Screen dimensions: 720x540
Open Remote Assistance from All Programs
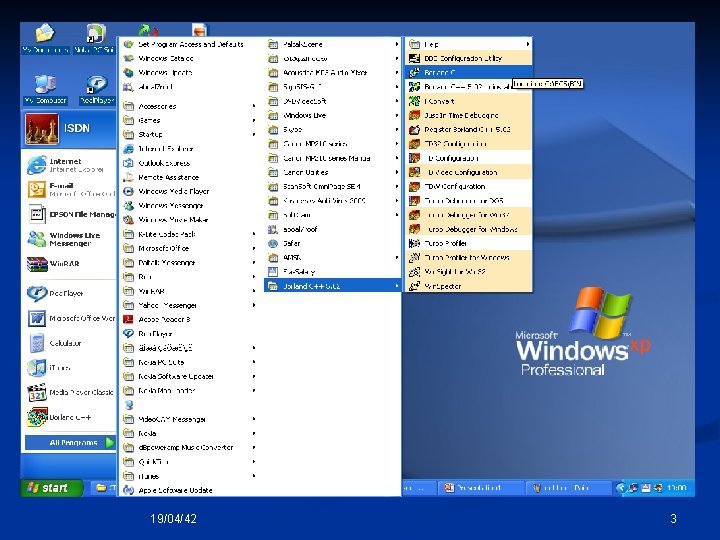[x=189, y=177]
